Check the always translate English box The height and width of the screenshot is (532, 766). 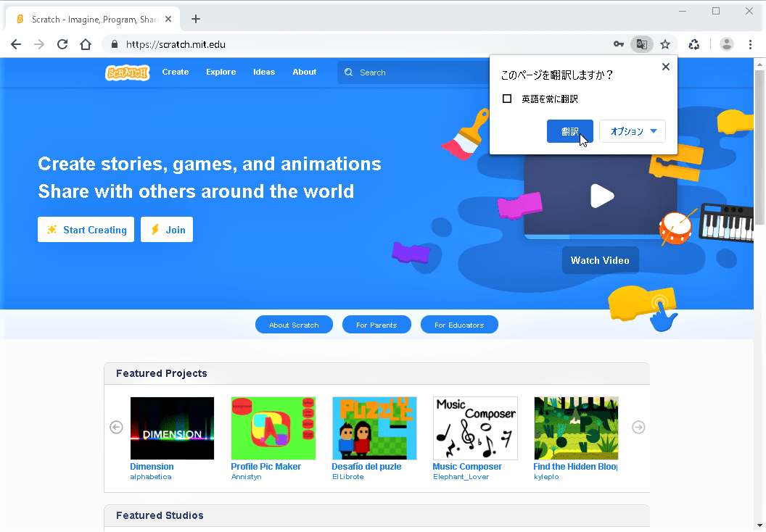click(507, 99)
